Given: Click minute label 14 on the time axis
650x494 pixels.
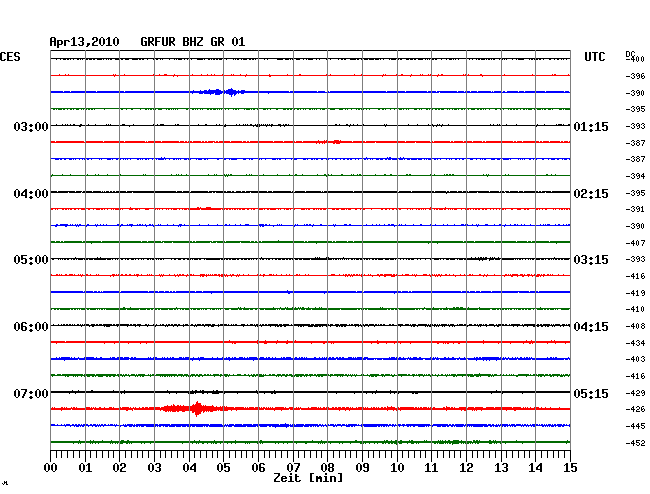Looking at the screenshot, I should 535,468.
